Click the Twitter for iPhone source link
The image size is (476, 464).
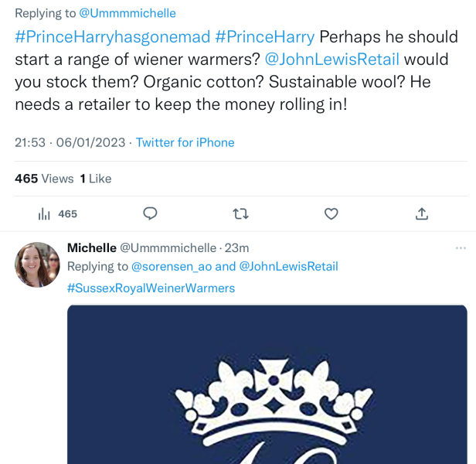(x=185, y=142)
